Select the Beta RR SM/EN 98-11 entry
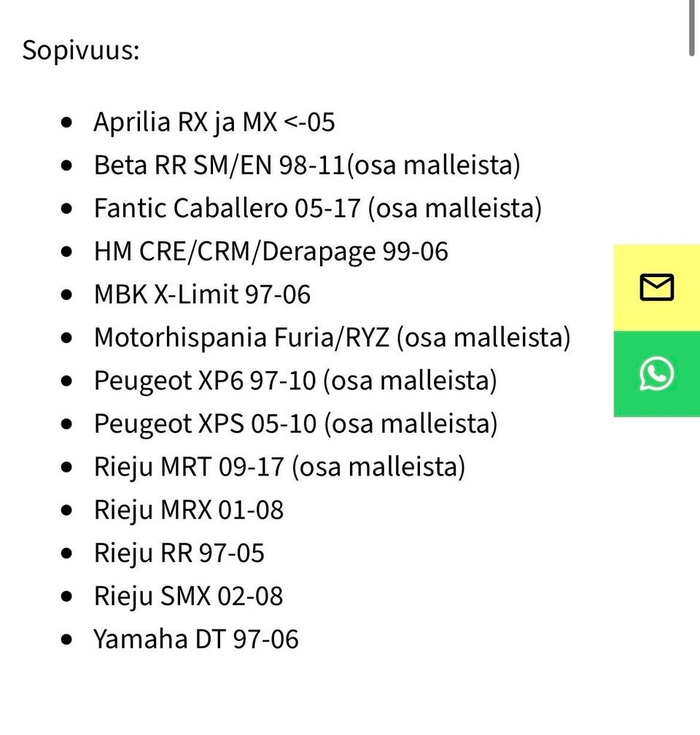 pos(306,166)
